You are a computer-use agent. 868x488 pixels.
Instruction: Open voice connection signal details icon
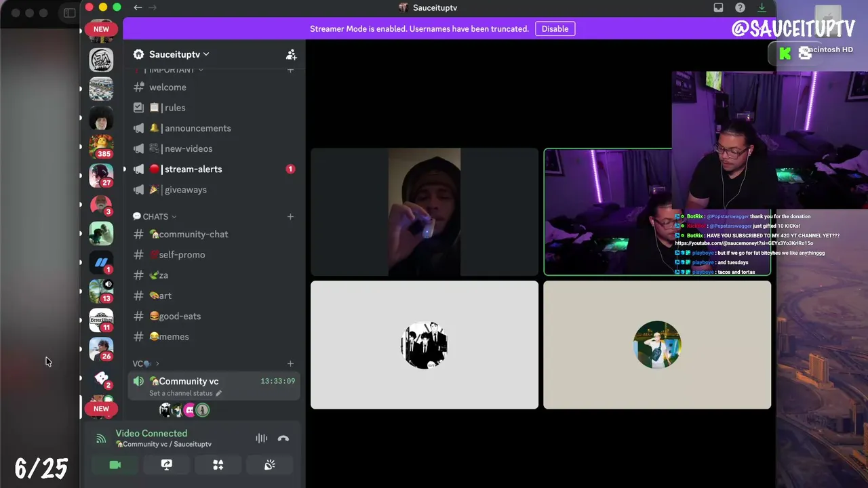pos(101,439)
